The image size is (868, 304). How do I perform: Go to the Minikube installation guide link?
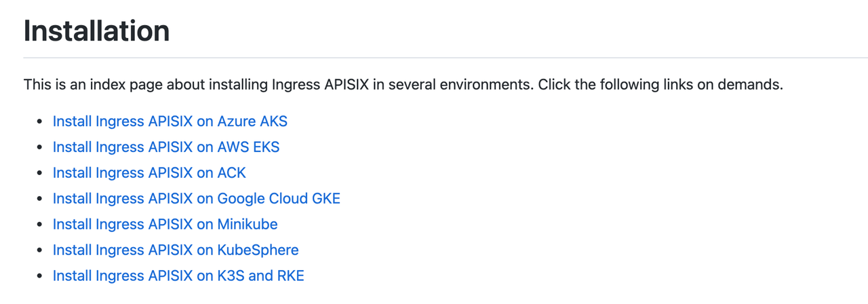coord(165,225)
